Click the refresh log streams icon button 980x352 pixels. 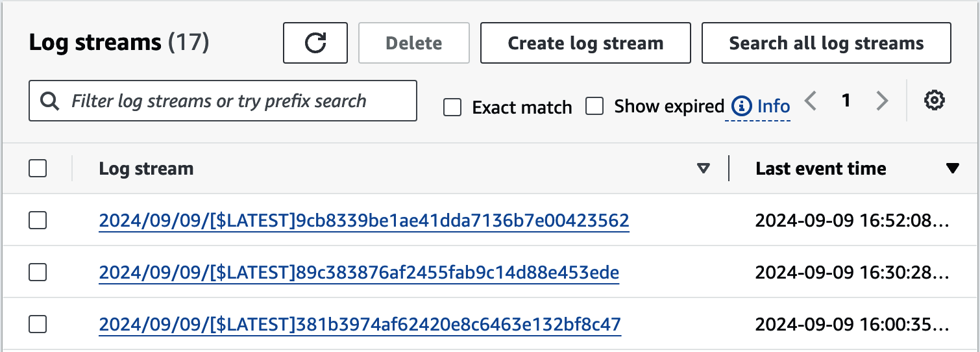click(x=315, y=43)
